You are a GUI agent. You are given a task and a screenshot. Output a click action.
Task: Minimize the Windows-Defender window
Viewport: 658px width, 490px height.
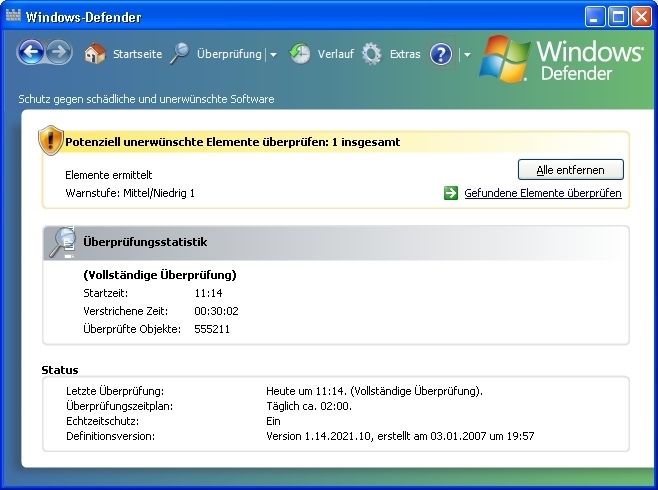pyautogui.click(x=595, y=17)
